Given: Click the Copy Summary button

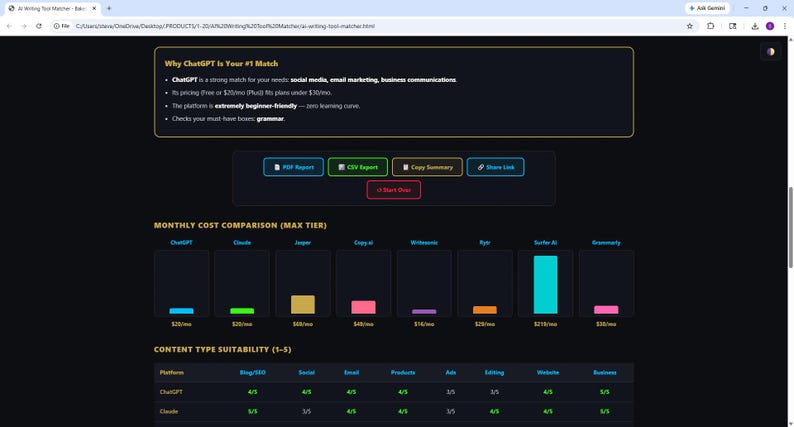Looking at the screenshot, I should [x=427, y=167].
